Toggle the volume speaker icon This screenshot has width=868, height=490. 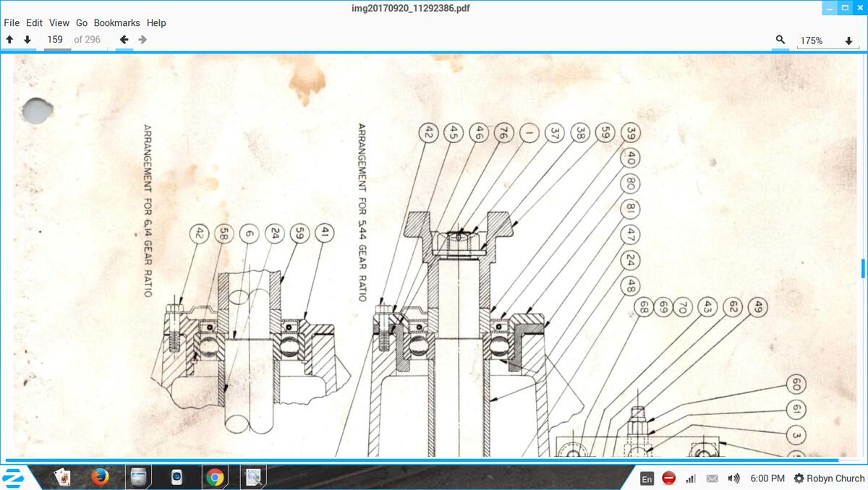pos(733,478)
